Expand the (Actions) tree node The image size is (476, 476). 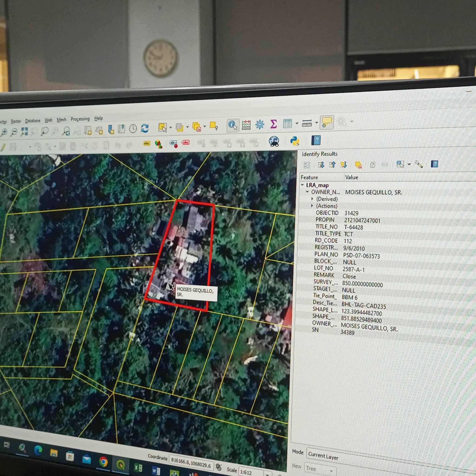312,205
